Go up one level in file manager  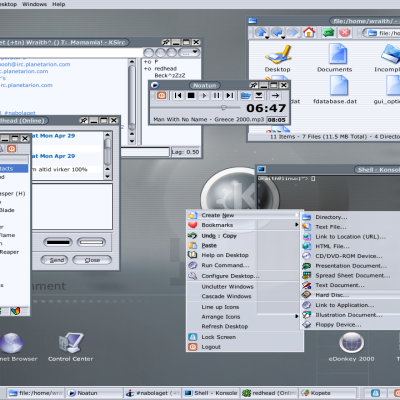pyautogui.click(x=261, y=33)
